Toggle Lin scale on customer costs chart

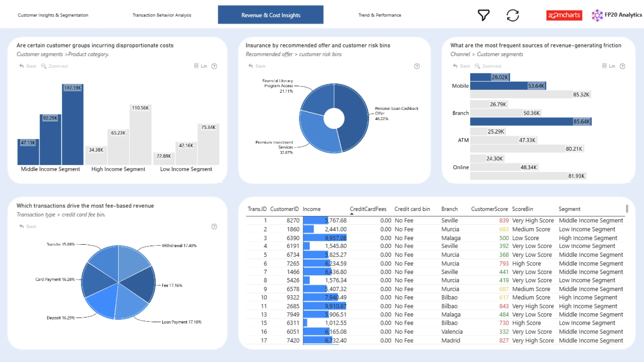pos(201,66)
